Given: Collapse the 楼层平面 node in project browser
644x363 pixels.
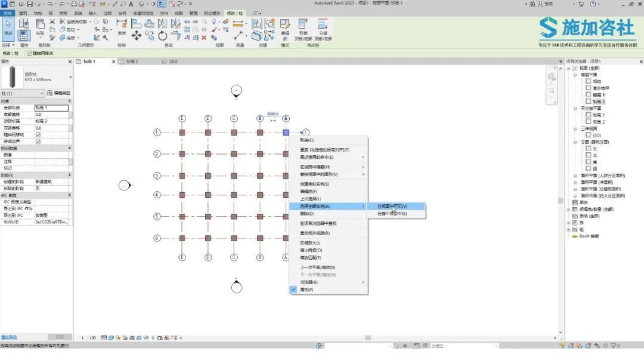Looking at the screenshot, I should click(x=575, y=75).
